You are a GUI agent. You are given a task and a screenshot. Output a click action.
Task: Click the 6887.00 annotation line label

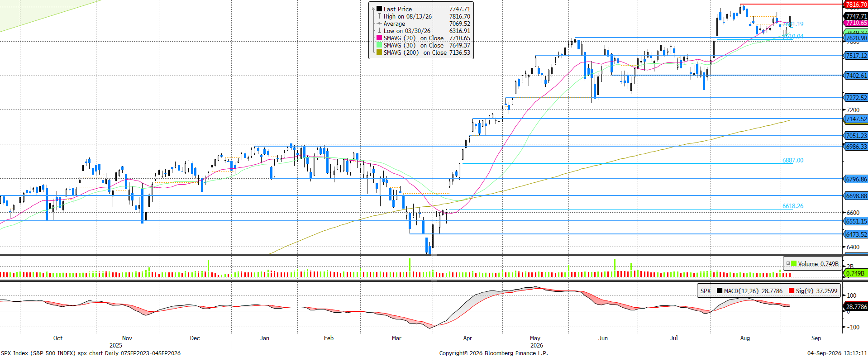point(793,160)
